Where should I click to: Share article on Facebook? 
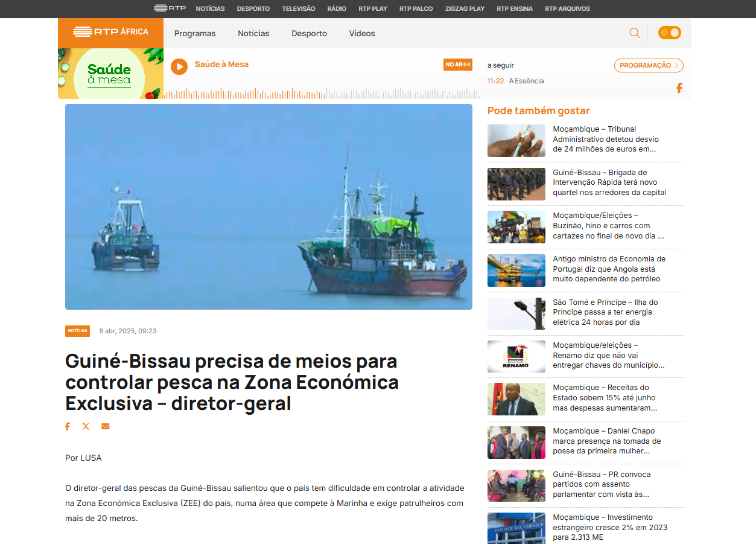(68, 426)
